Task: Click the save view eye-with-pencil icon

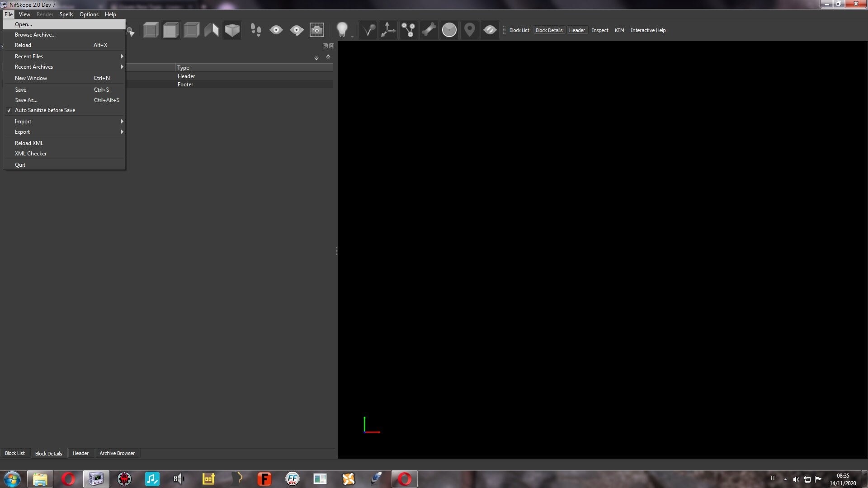Action: 297,30
